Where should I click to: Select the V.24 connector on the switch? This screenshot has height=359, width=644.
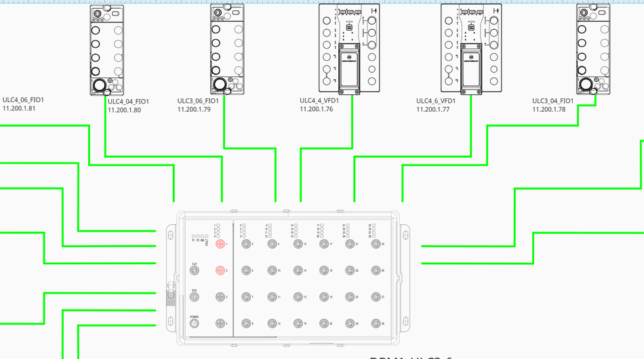click(194, 270)
